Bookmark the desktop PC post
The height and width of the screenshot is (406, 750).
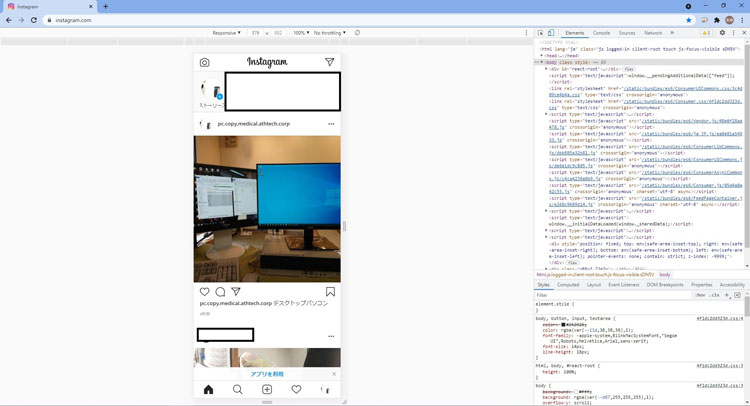click(330, 292)
